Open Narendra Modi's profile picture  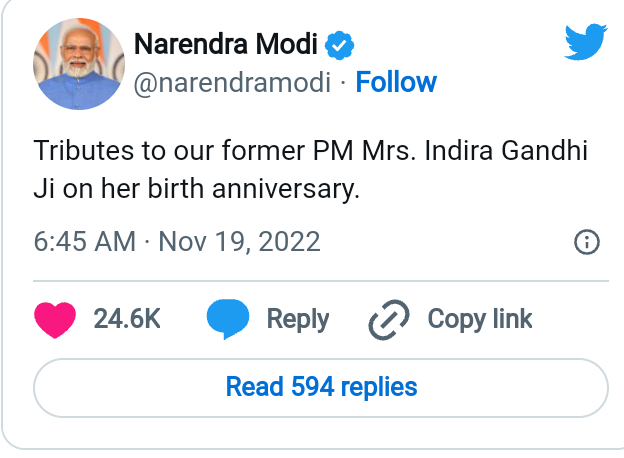click(x=74, y=63)
